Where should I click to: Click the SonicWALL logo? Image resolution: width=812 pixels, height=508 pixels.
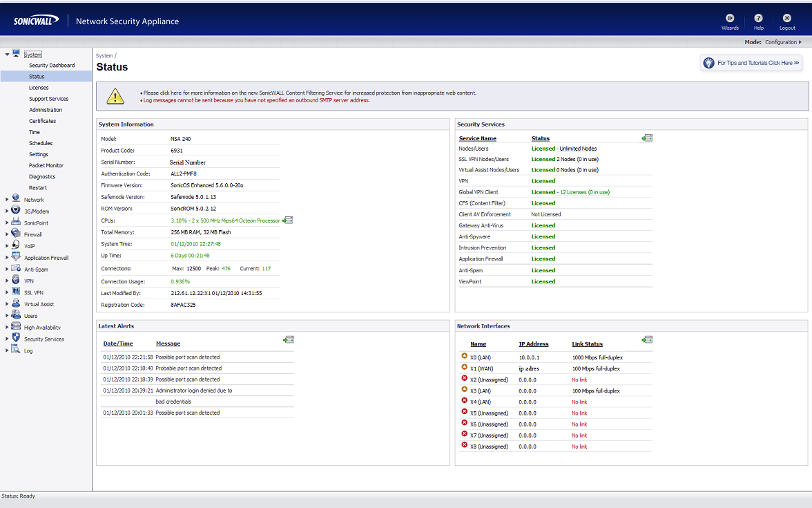[x=36, y=21]
